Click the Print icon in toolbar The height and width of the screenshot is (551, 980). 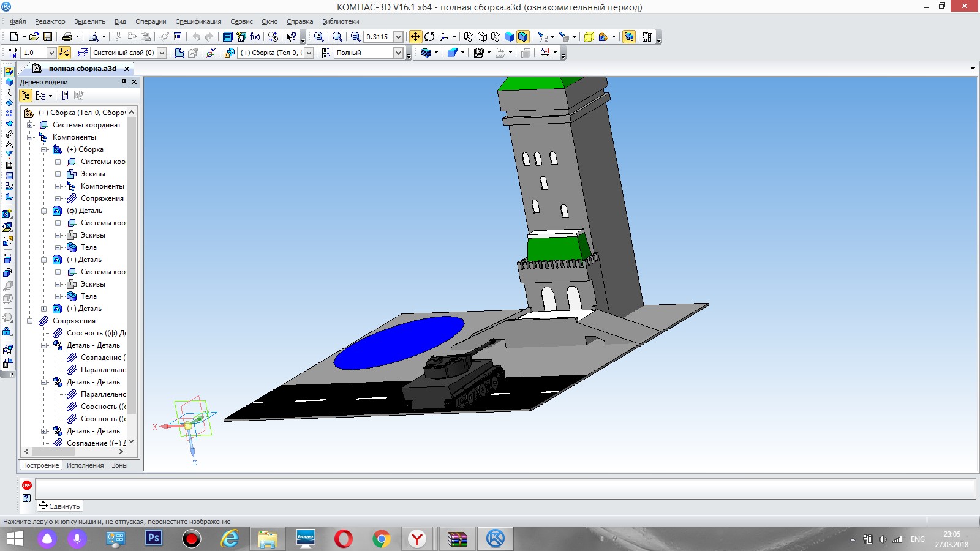click(x=67, y=37)
